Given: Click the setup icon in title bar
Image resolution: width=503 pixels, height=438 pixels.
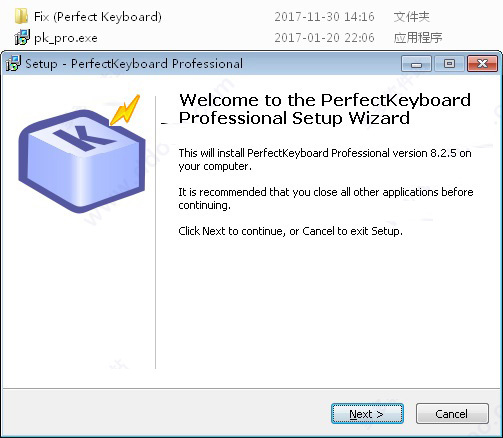Looking at the screenshot, I should pyautogui.click(x=13, y=63).
